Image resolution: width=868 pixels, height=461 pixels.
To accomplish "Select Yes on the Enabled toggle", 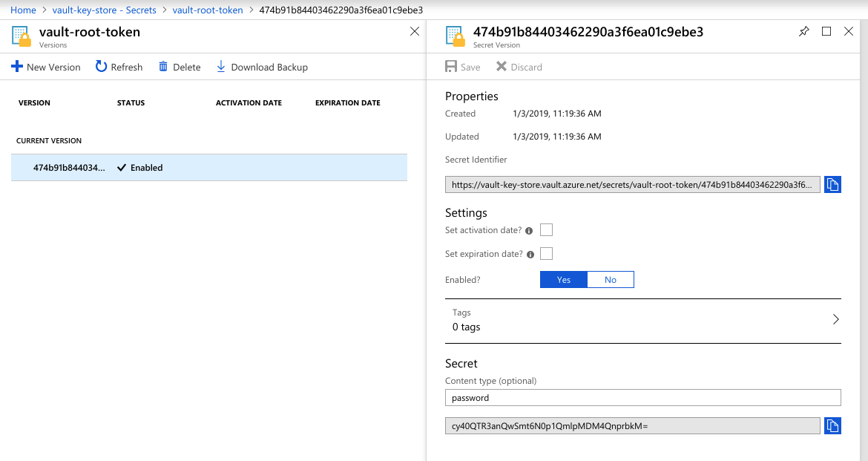I will [563, 279].
